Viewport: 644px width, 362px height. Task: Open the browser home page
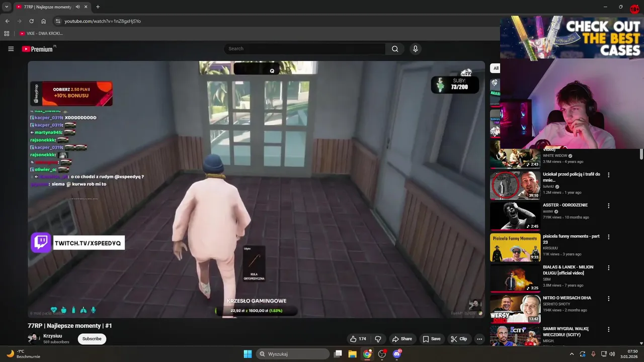(x=44, y=21)
